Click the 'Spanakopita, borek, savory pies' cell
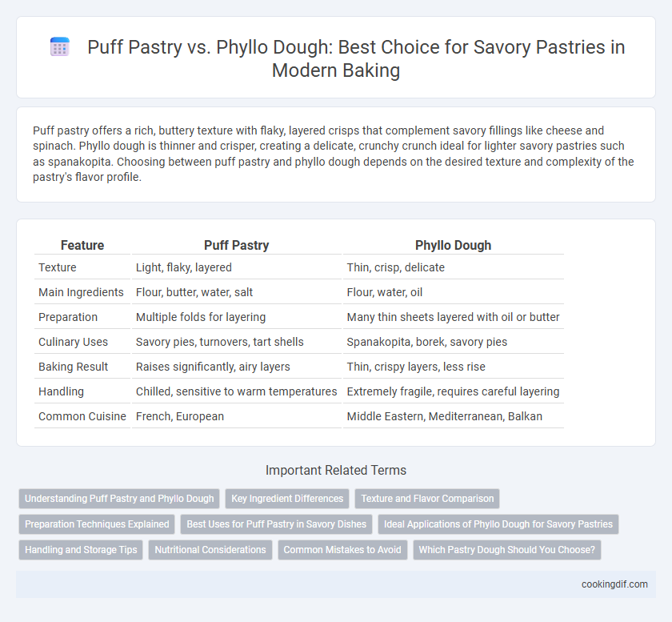The height and width of the screenshot is (622, 672). [x=427, y=342]
